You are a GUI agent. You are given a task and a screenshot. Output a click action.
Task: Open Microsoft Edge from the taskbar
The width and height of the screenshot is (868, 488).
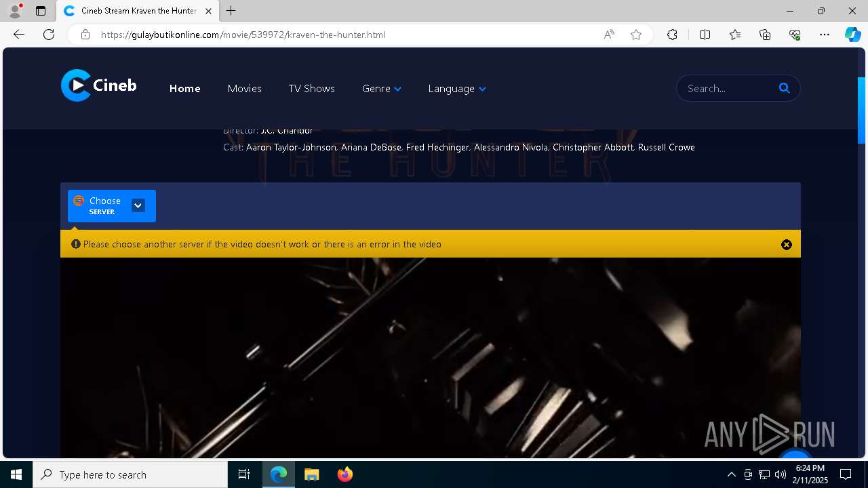point(279,474)
